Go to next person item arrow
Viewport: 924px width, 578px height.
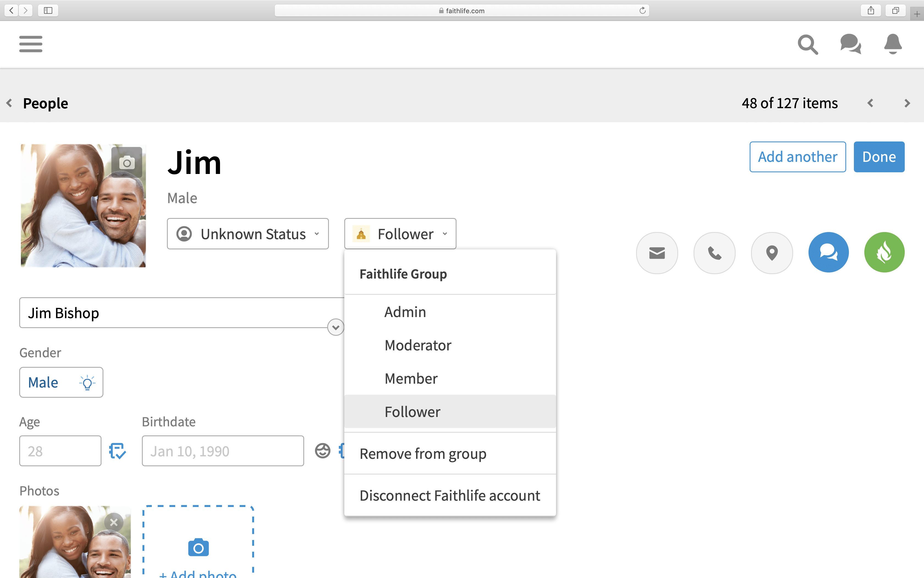point(907,103)
